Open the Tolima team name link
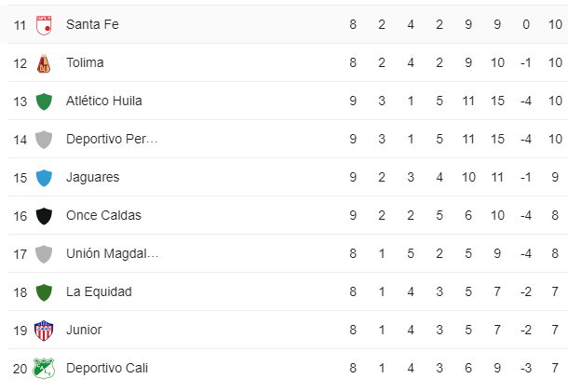 [x=85, y=62]
